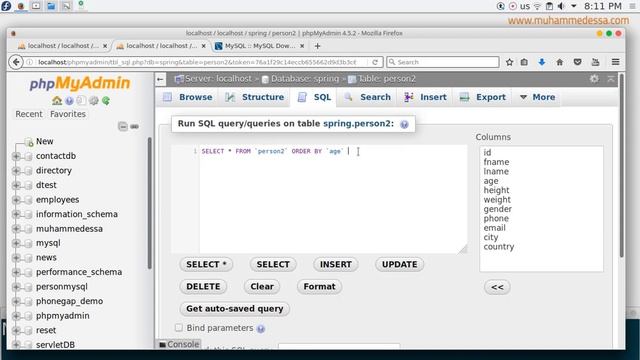Expand the news database node
The height and width of the screenshot is (360, 640).
point(16,258)
